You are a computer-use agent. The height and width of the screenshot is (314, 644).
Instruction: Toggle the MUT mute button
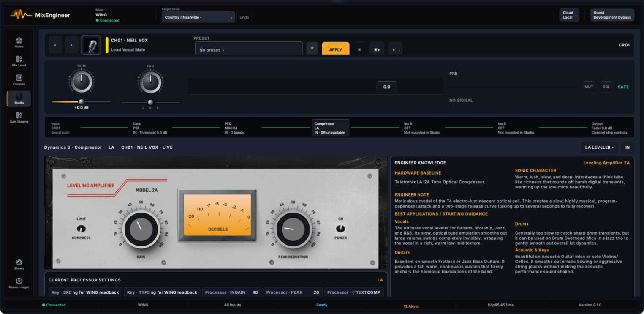pos(589,87)
